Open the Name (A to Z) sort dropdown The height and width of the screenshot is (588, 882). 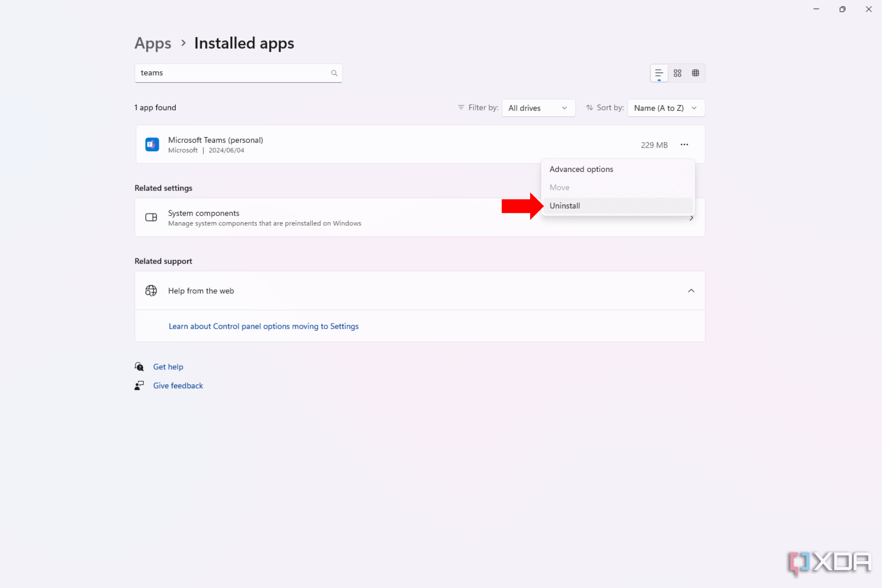pos(666,108)
